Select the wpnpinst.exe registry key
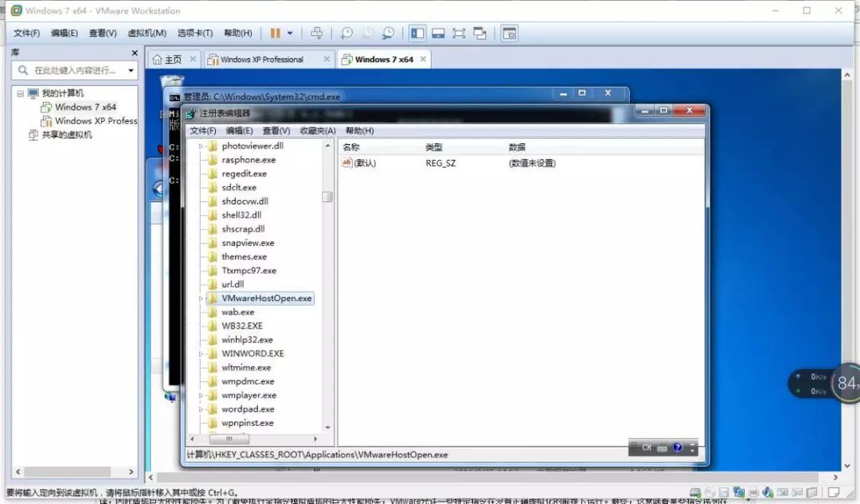860x504 pixels. coord(247,423)
